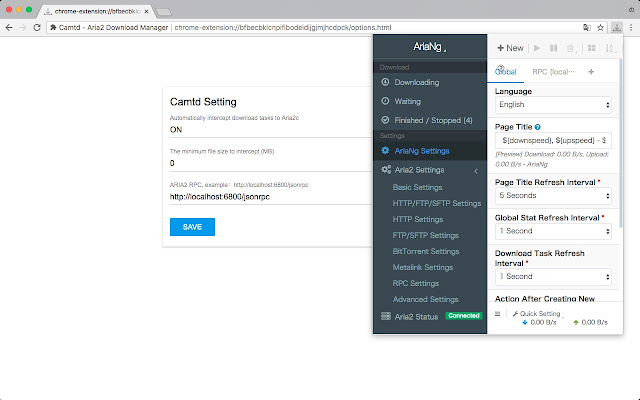Open the Language dropdown
Screen dimensions: 640x400
coord(553,105)
